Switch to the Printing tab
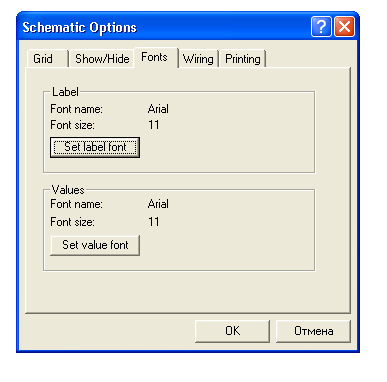Image resolution: width=387 pixels, height=382 pixels. click(242, 59)
